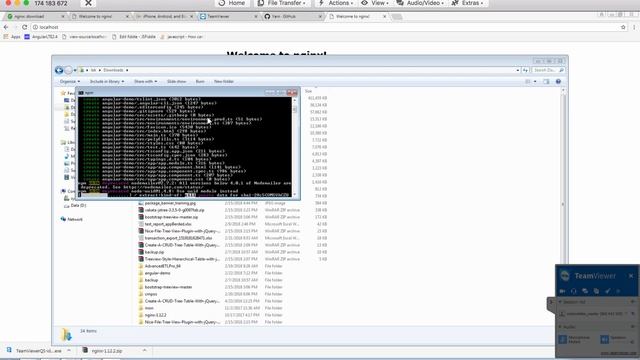Open the AngularJS bookmark
640x360 pixels.
click(41, 37)
